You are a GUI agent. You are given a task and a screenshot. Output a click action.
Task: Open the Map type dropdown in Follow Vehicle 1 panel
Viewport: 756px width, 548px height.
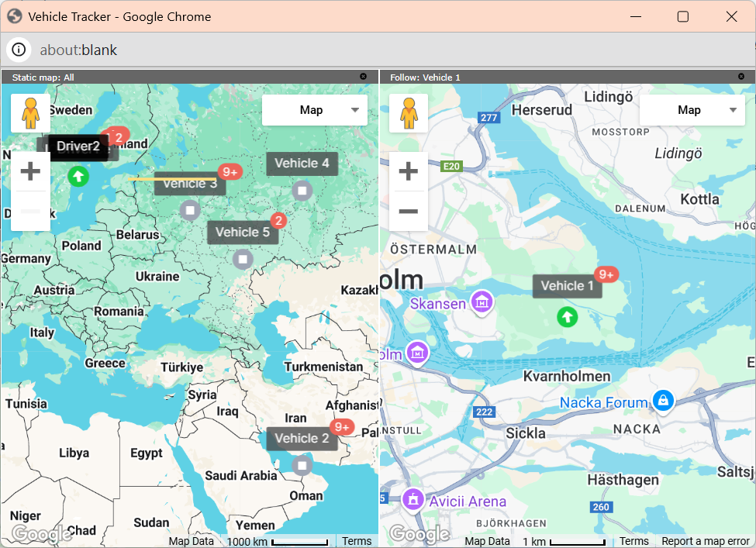pyautogui.click(x=692, y=110)
